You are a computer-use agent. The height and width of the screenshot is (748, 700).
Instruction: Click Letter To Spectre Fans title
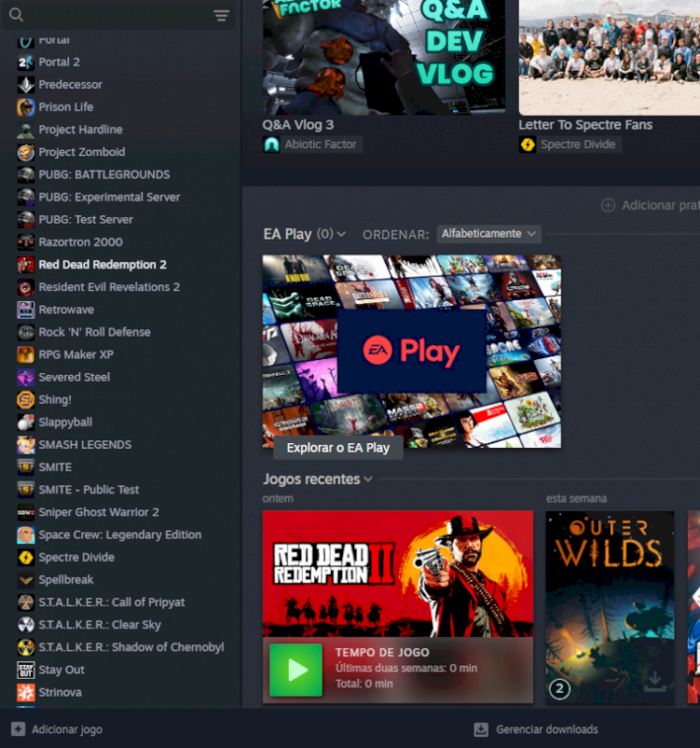586,125
